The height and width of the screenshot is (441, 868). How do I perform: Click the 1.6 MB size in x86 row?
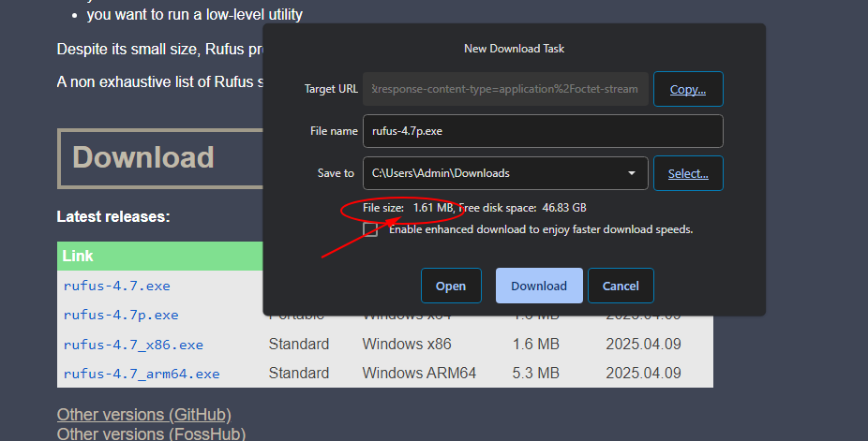(x=536, y=344)
